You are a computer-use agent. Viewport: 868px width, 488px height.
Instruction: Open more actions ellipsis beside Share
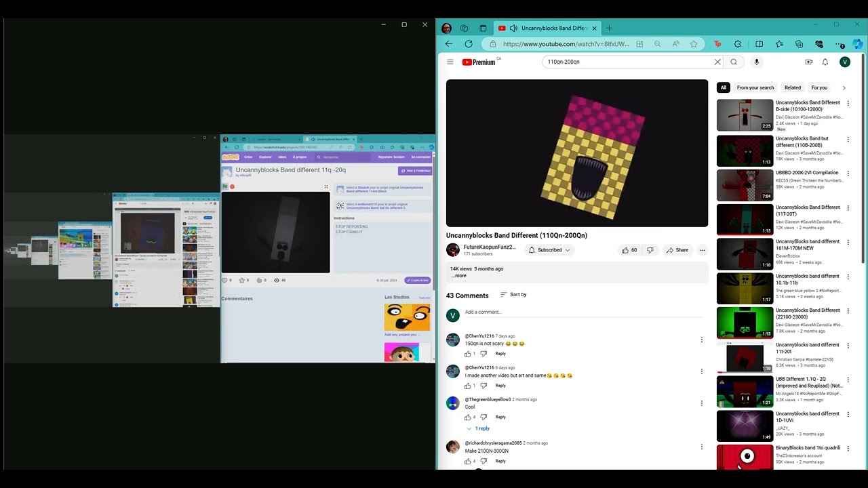pos(702,250)
